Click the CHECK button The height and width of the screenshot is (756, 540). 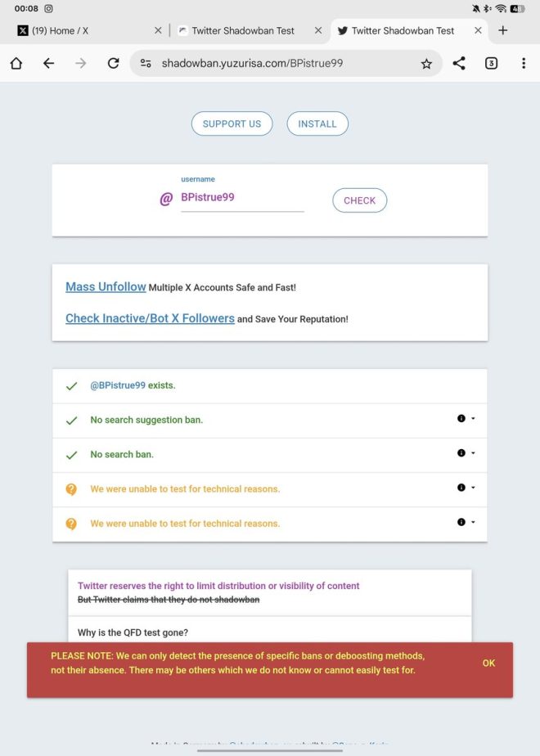pyautogui.click(x=360, y=200)
